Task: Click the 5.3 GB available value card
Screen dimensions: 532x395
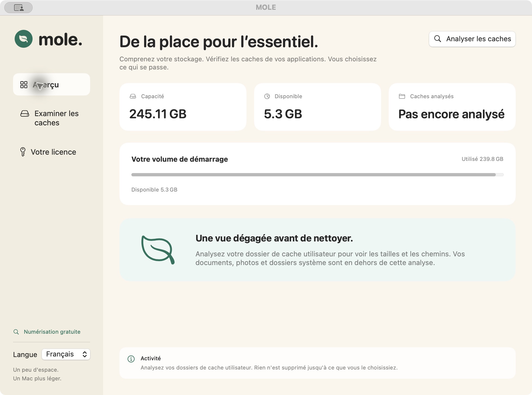Action: click(318, 107)
